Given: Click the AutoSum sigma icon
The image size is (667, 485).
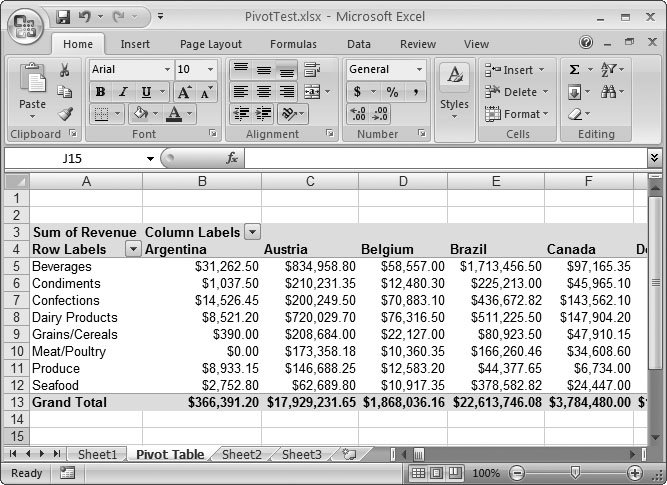Looking at the screenshot, I should click(x=575, y=70).
